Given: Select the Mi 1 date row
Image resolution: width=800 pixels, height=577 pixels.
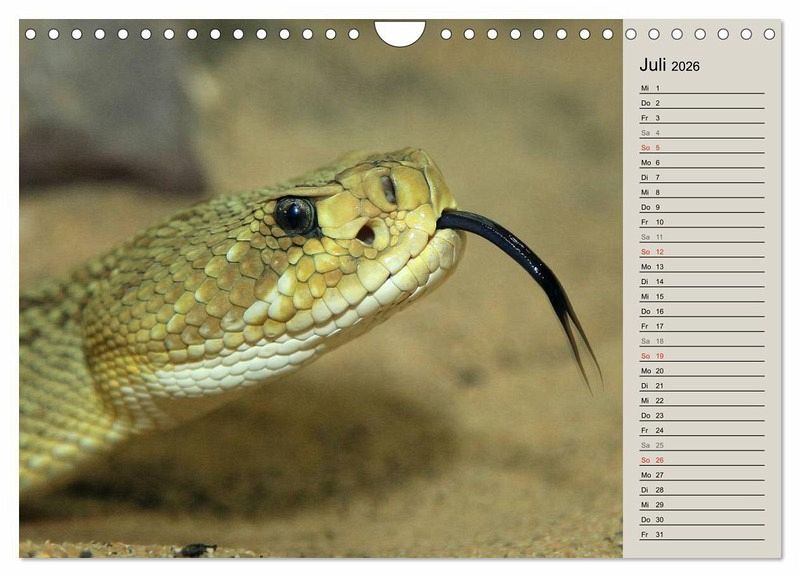Looking at the screenshot, I should [702, 88].
